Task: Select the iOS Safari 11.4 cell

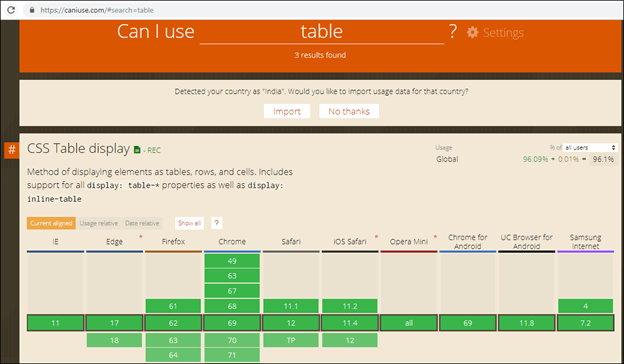Action: click(x=350, y=323)
